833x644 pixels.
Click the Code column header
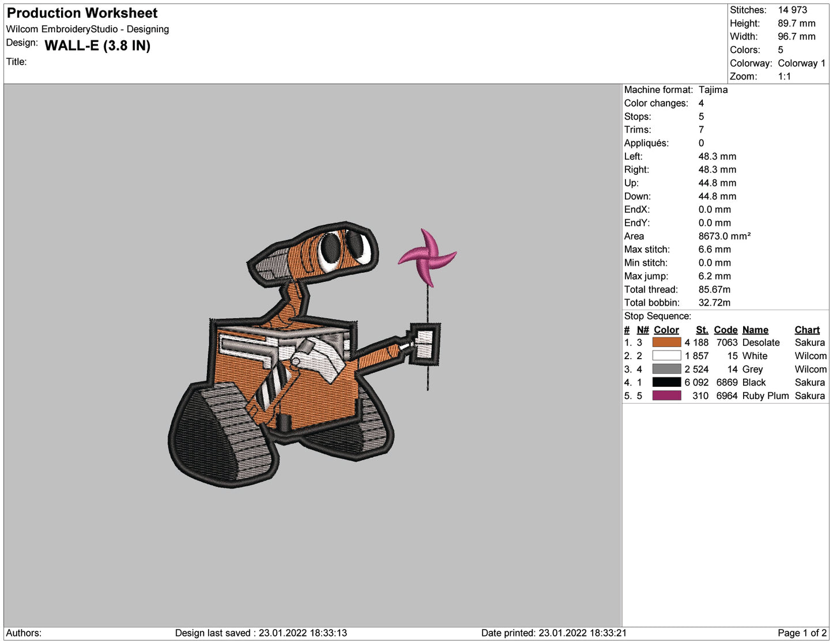click(725, 329)
